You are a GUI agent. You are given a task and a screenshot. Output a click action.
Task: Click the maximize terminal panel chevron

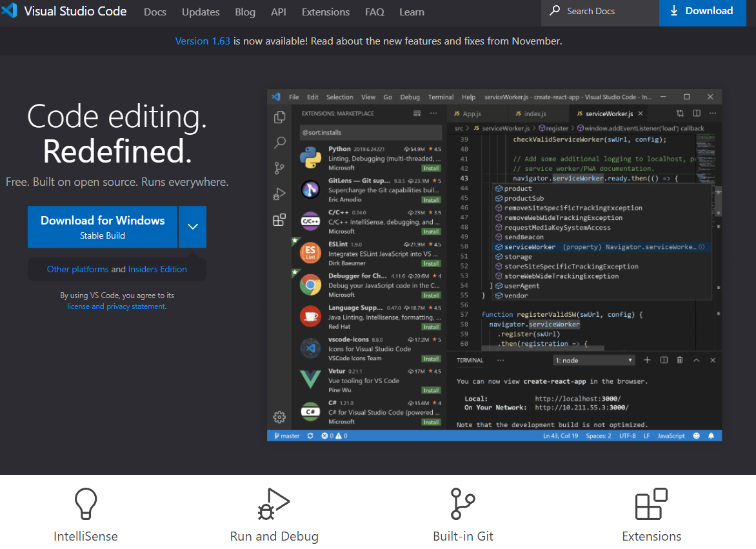click(x=696, y=360)
